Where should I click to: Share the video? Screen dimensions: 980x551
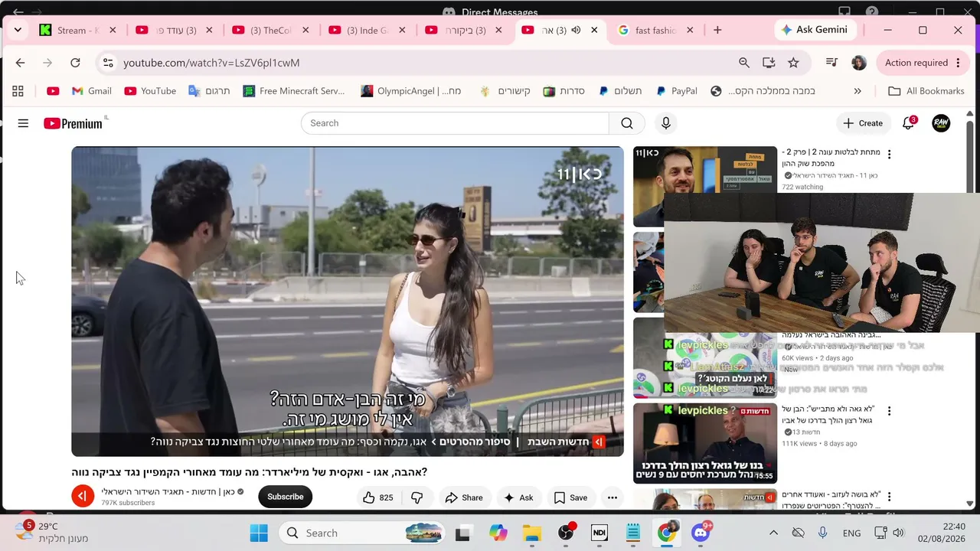464,497
